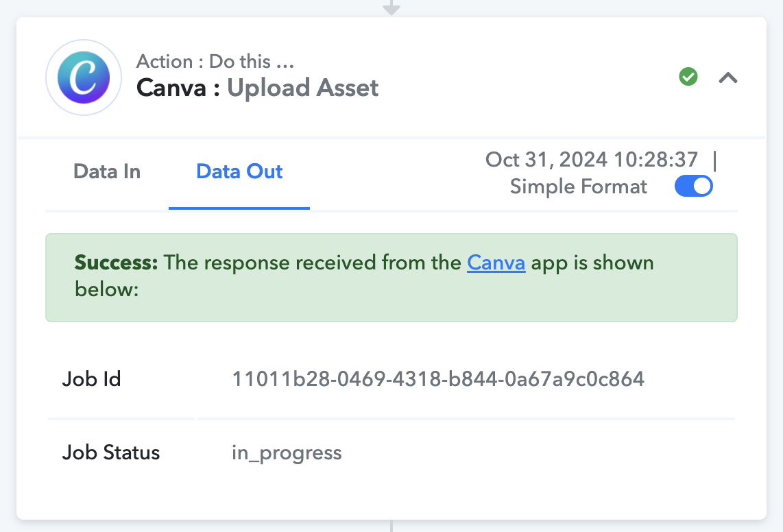The height and width of the screenshot is (532, 783).
Task: Click the green Success banner
Action: pos(391,277)
